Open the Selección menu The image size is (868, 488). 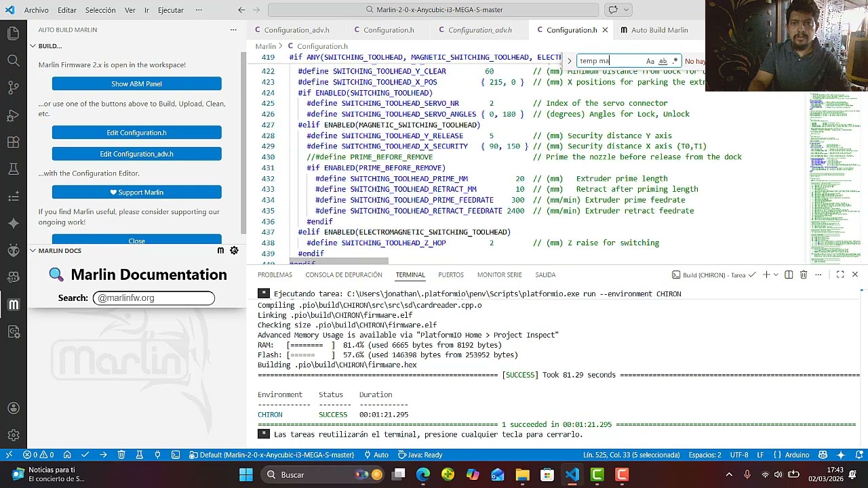(100, 10)
